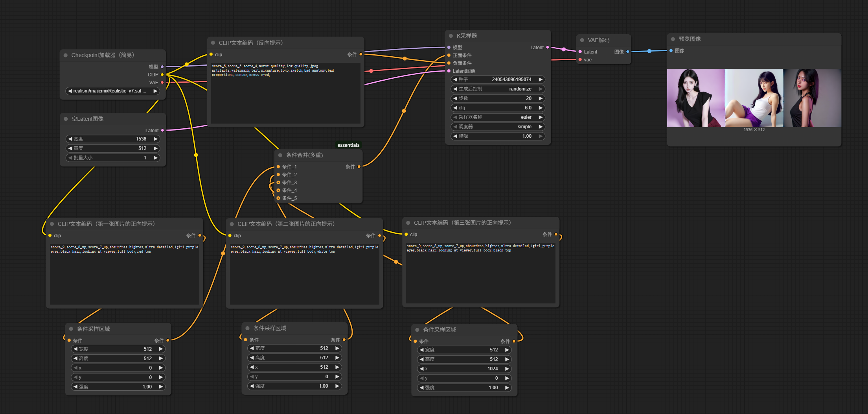Collapse the 预览图像 node with its title dot
The image size is (868, 414).
click(673, 39)
